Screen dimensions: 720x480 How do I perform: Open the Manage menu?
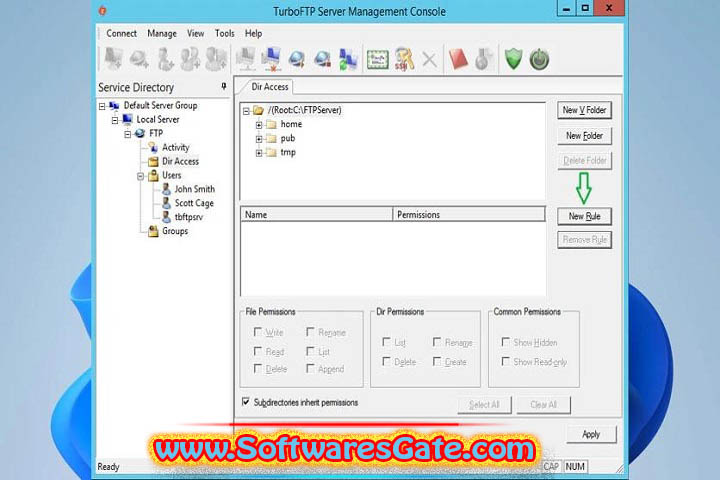coord(162,34)
